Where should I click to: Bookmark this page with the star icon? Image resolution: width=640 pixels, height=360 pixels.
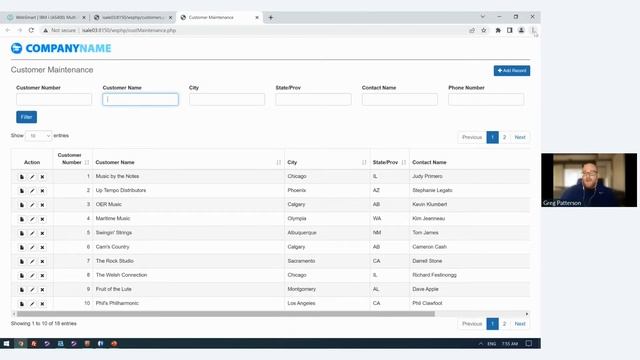484,30
